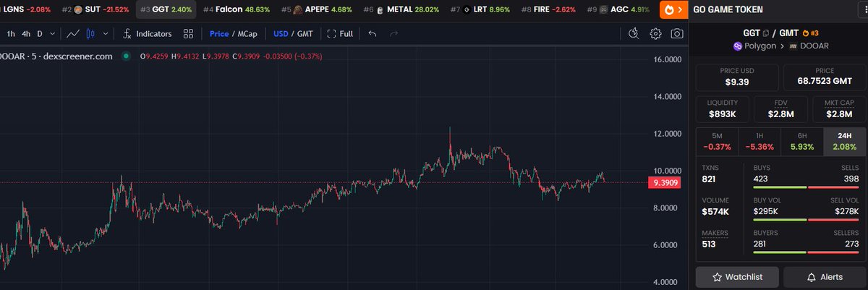
Task: Click the 68.7523 GMT price box
Action: [x=824, y=77]
